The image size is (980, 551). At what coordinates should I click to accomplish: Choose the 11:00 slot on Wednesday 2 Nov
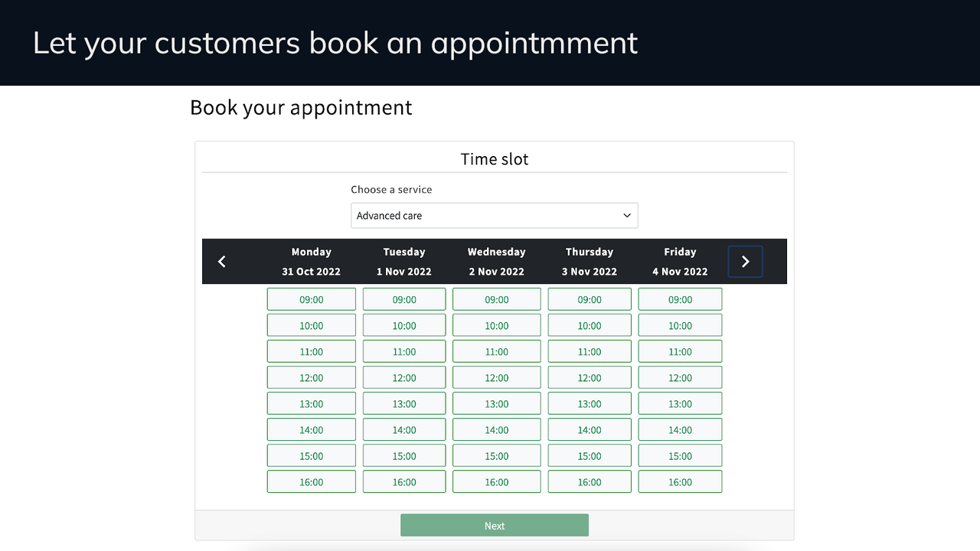496,350
